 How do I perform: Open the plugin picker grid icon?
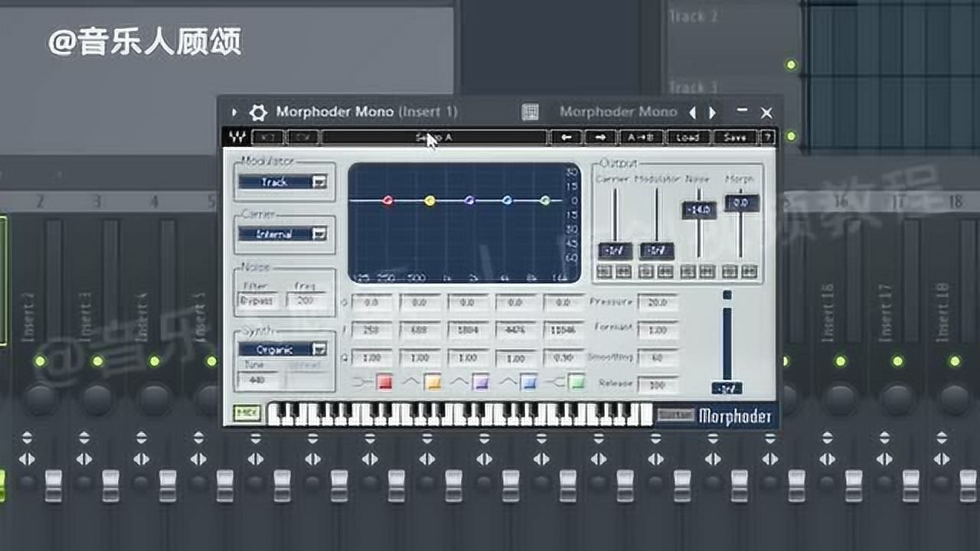click(530, 112)
